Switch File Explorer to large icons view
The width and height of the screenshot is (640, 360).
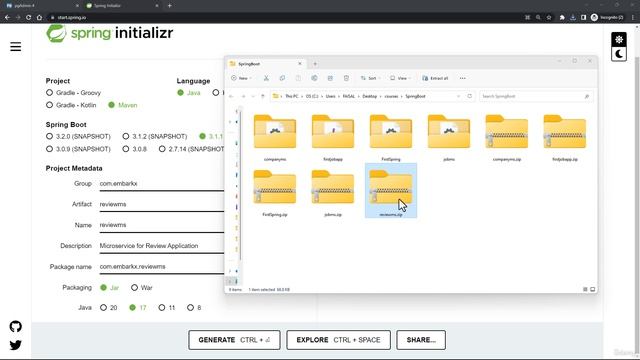click(x=592, y=289)
